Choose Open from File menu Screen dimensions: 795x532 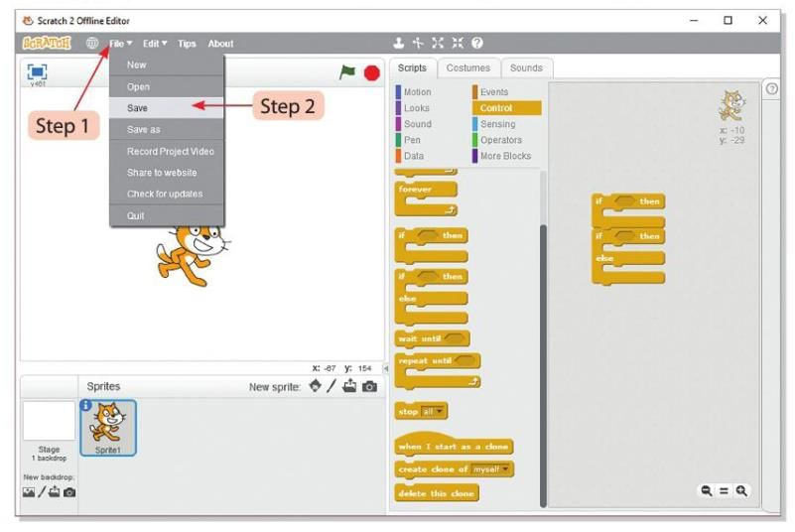click(167, 86)
